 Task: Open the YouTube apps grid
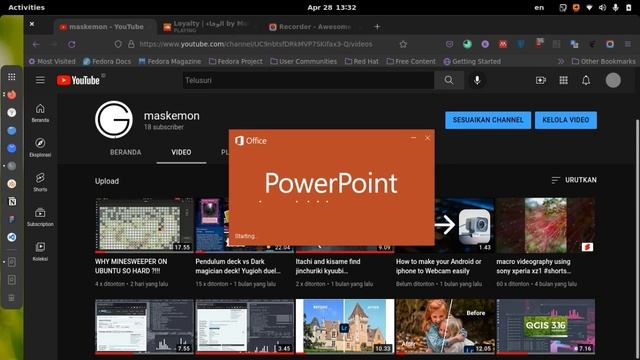[563, 80]
